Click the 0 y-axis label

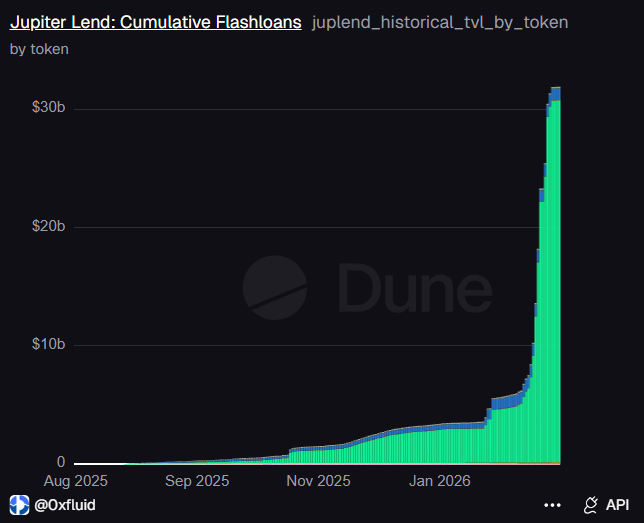coord(61,462)
